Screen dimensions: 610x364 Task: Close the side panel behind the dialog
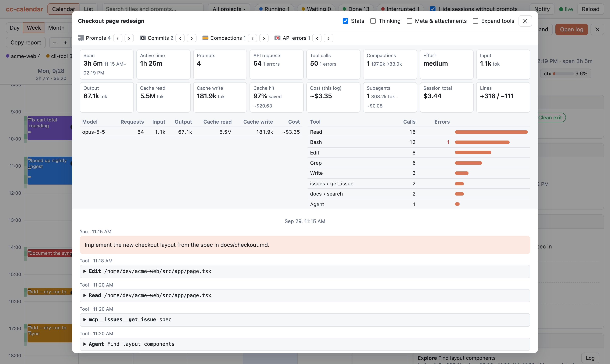tap(597, 29)
